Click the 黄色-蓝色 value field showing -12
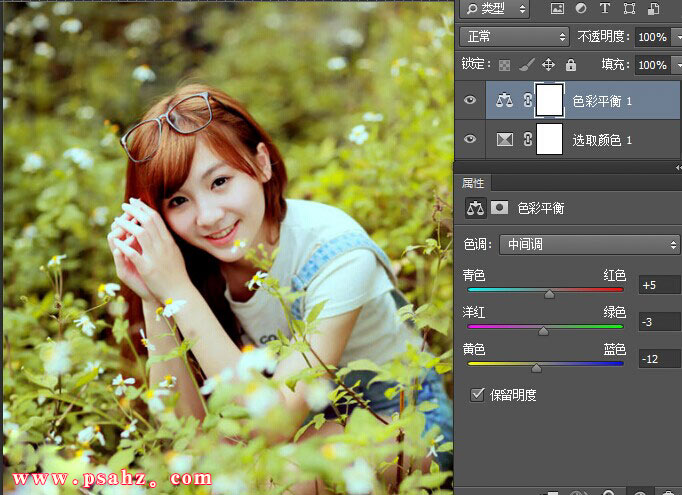Viewport: 682px width, 495px height. [x=661, y=358]
